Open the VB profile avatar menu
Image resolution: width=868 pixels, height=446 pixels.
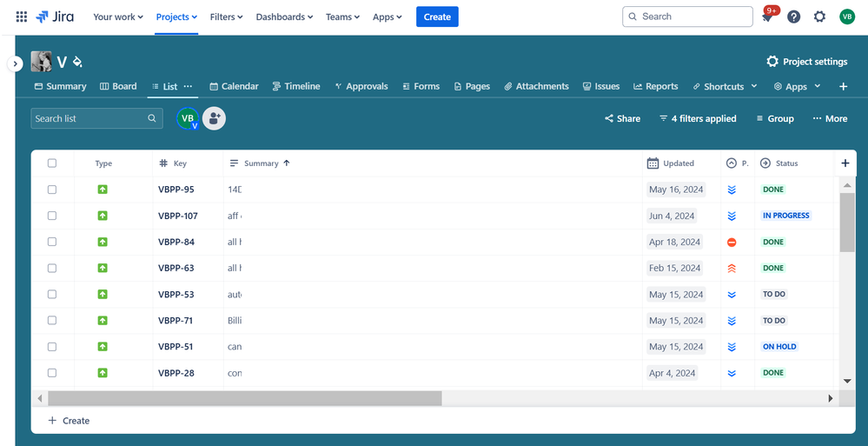tap(847, 17)
